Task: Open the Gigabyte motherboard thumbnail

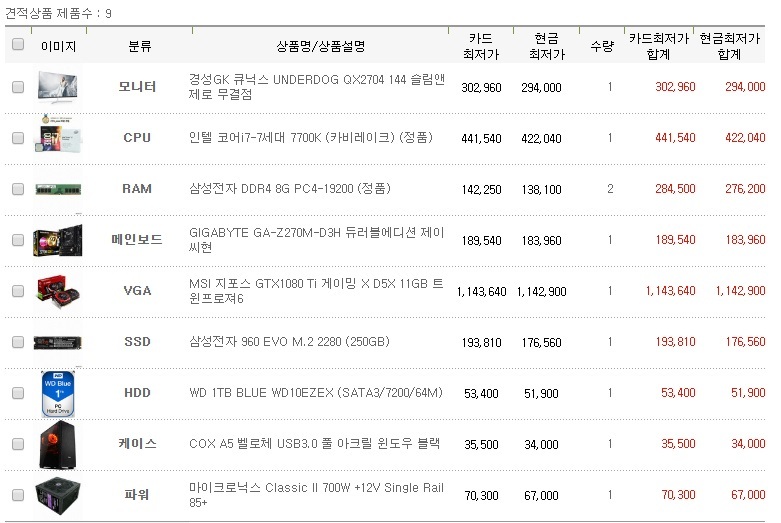Action: coord(58,241)
